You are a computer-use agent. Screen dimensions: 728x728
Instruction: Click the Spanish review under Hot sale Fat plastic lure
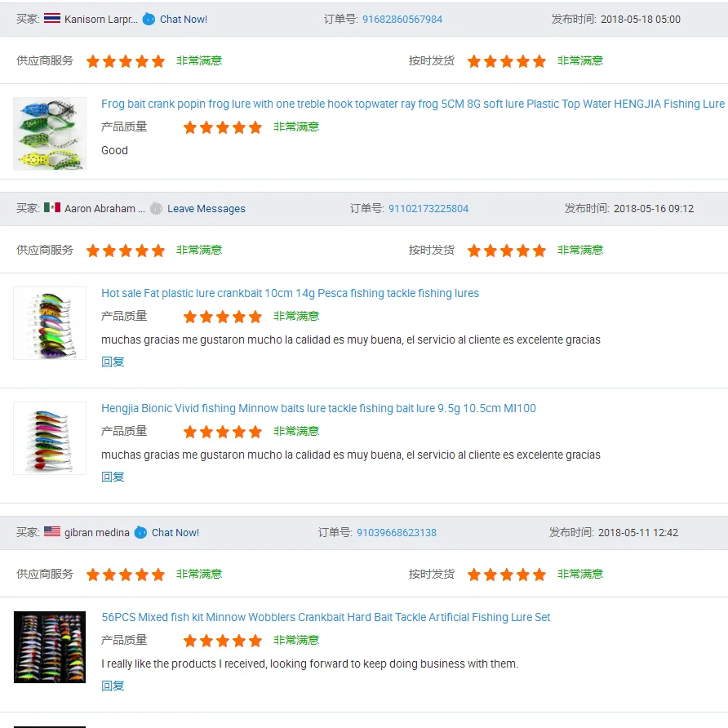pyautogui.click(x=351, y=340)
